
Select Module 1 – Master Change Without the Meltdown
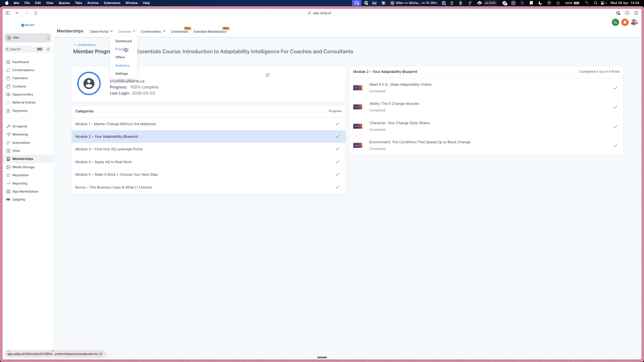coord(208,124)
